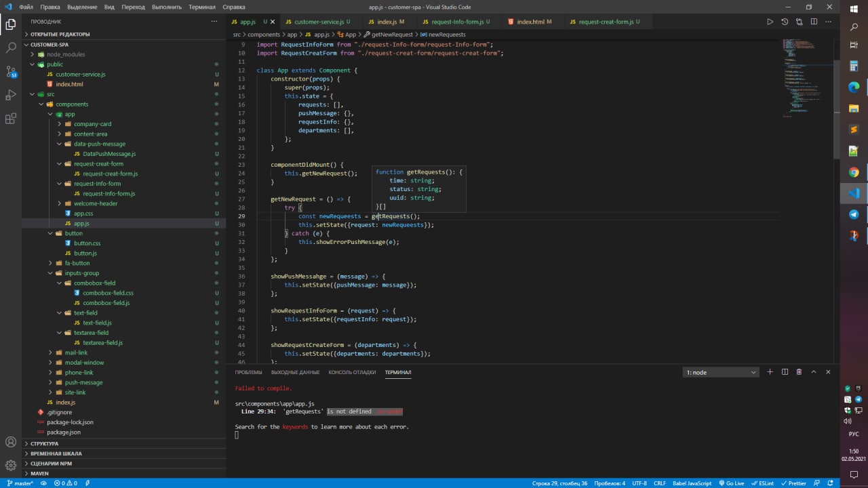Open the Extensions view in activity bar

click(x=11, y=119)
